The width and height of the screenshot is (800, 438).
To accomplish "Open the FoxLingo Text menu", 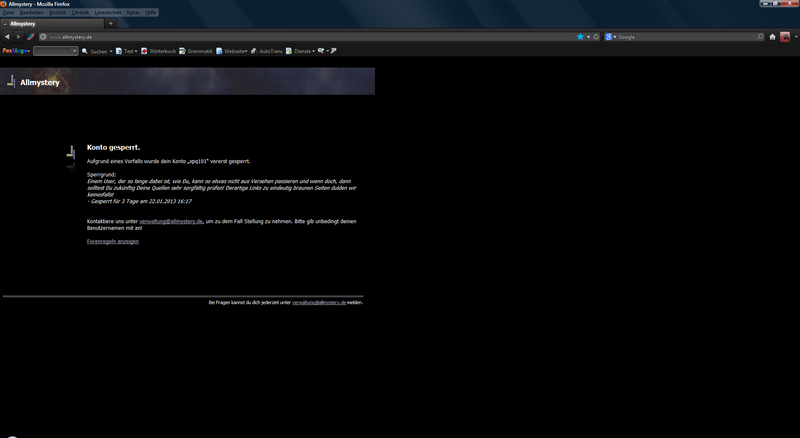I will [127, 51].
